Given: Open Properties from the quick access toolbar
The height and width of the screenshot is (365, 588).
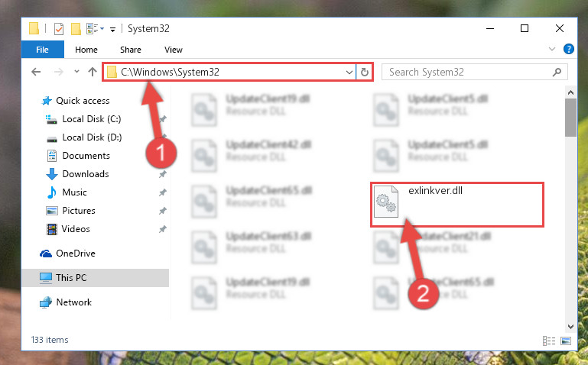Looking at the screenshot, I should click(x=59, y=29).
